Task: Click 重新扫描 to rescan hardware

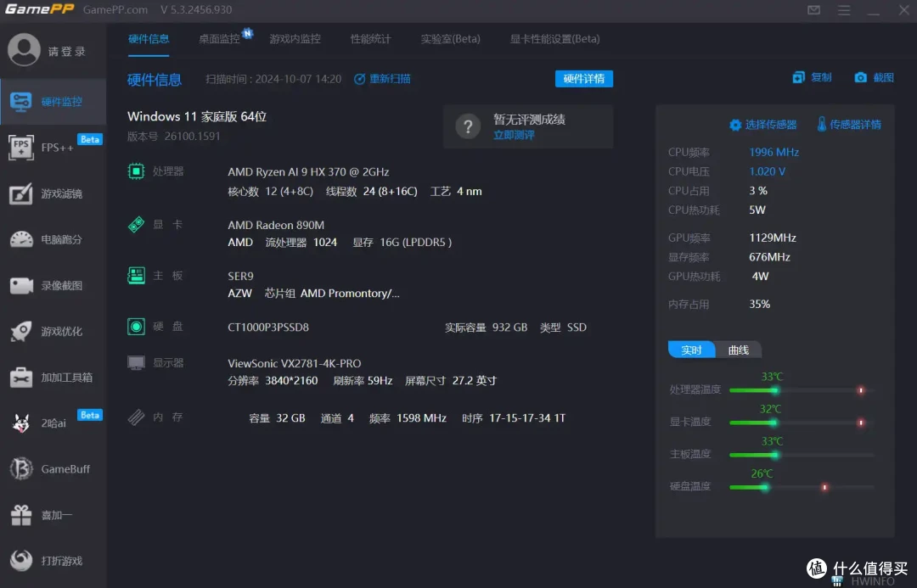Action: pyautogui.click(x=382, y=78)
